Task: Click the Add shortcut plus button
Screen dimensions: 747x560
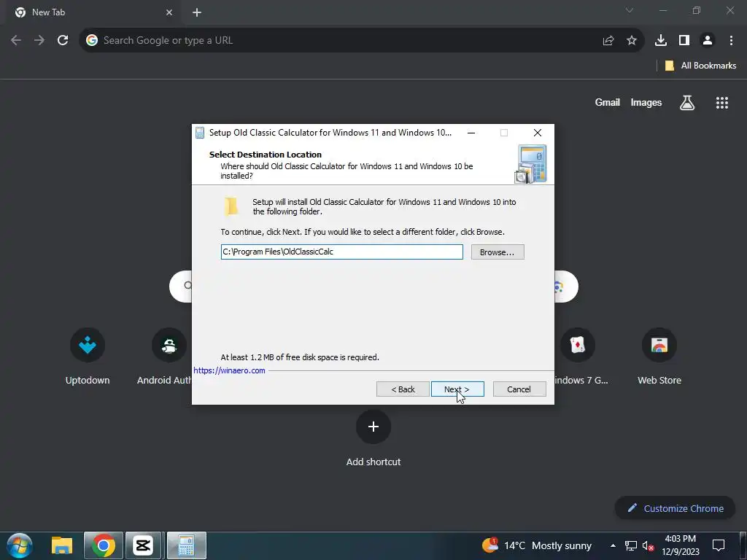Action: click(373, 427)
